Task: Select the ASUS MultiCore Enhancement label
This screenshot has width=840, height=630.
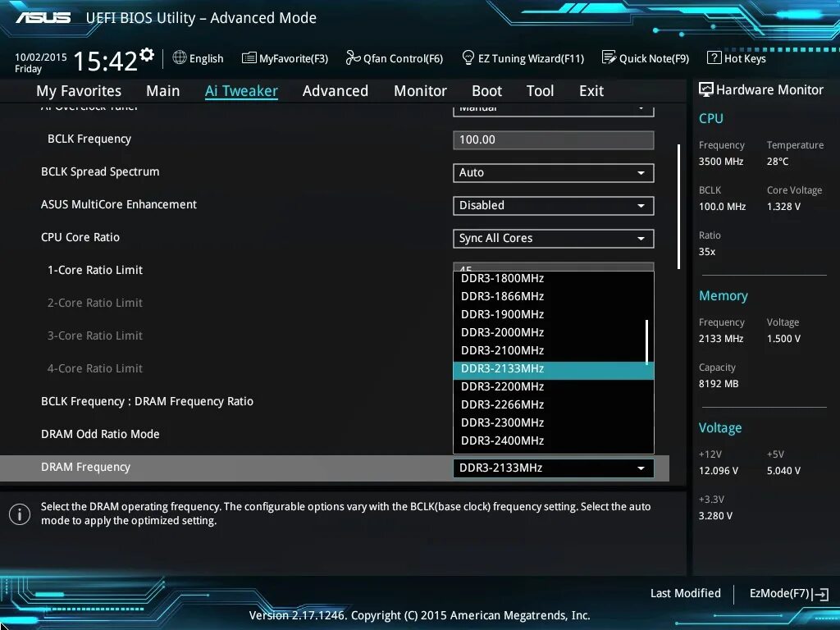Action: pos(119,204)
